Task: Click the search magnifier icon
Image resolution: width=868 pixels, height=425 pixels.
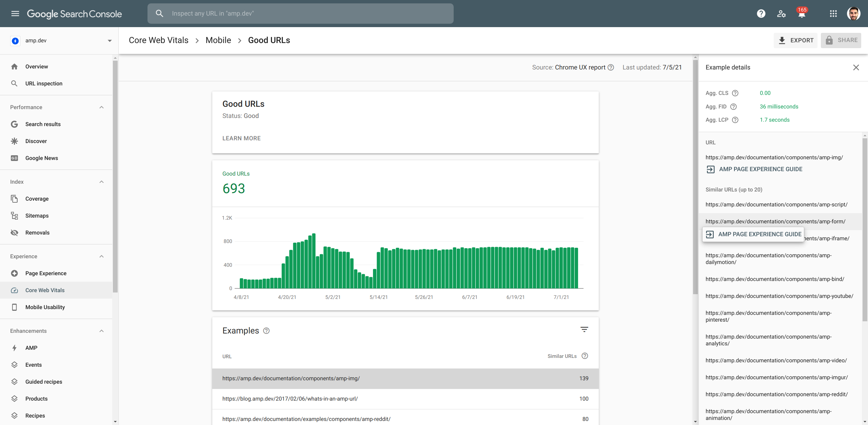Action: [159, 14]
